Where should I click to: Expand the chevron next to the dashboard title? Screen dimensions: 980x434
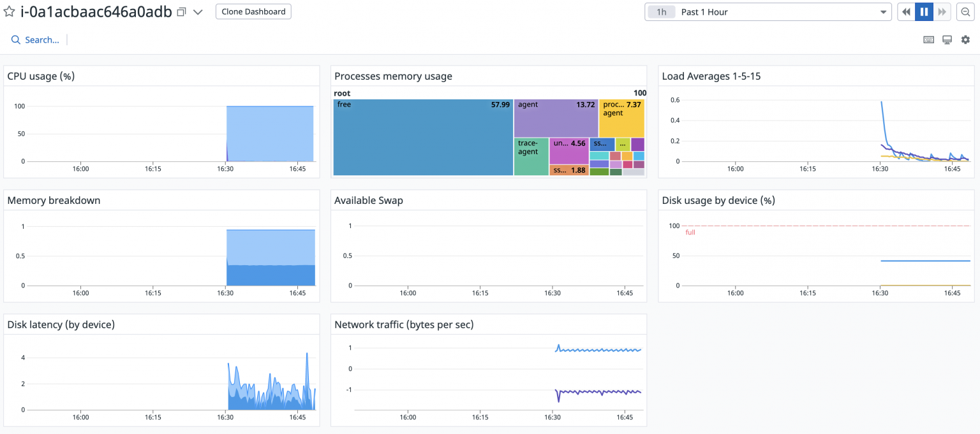(x=198, y=11)
